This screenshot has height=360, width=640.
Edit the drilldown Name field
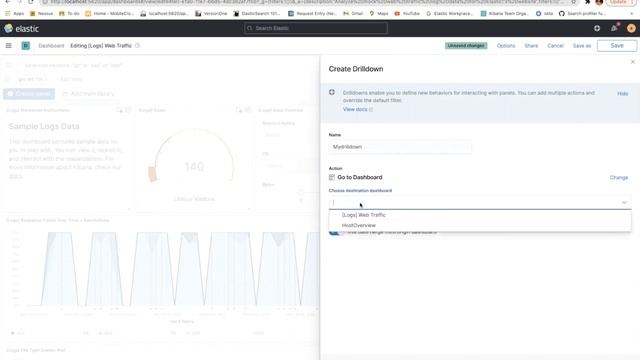pos(400,147)
